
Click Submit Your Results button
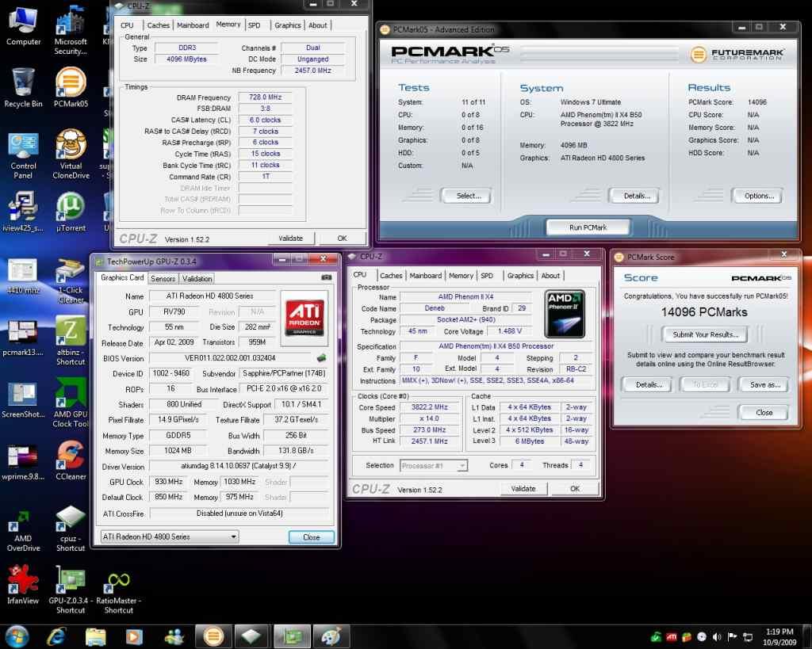click(x=705, y=334)
